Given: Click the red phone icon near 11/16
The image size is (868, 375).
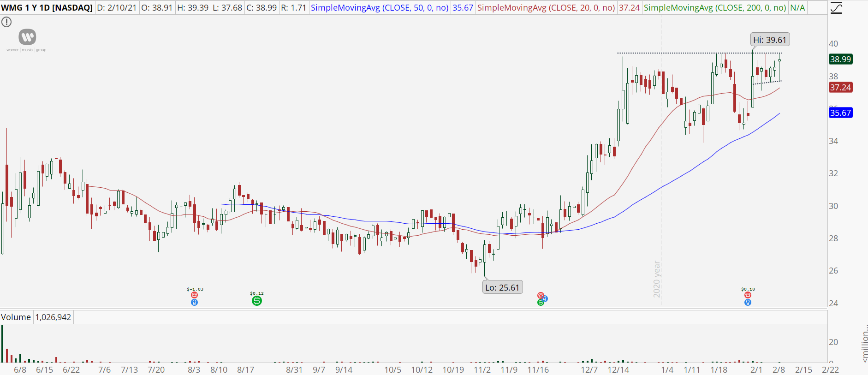Looking at the screenshot, I should click(540, 295).
